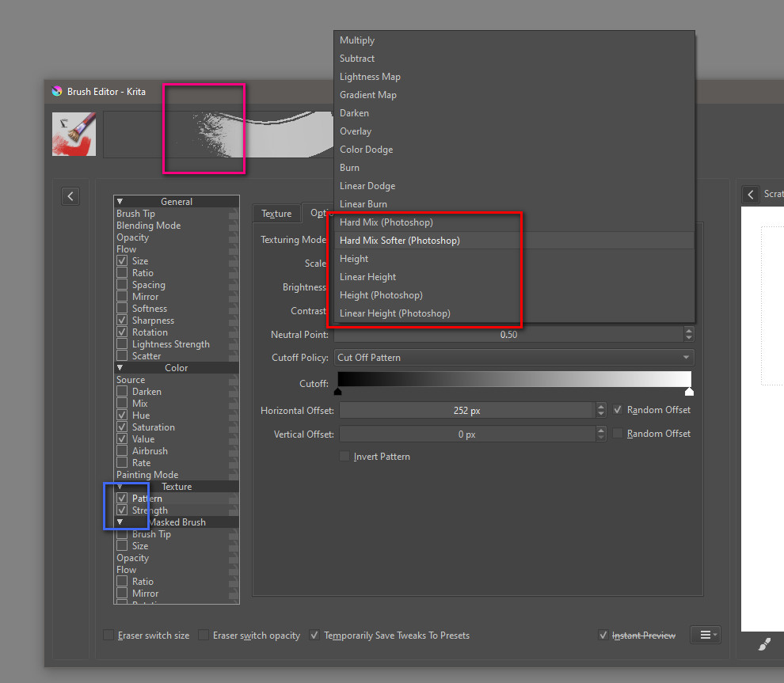This screenshot has width=784, height=683.
Task: Click the Krita logo in title bar
Action: (x=57, y=92)
